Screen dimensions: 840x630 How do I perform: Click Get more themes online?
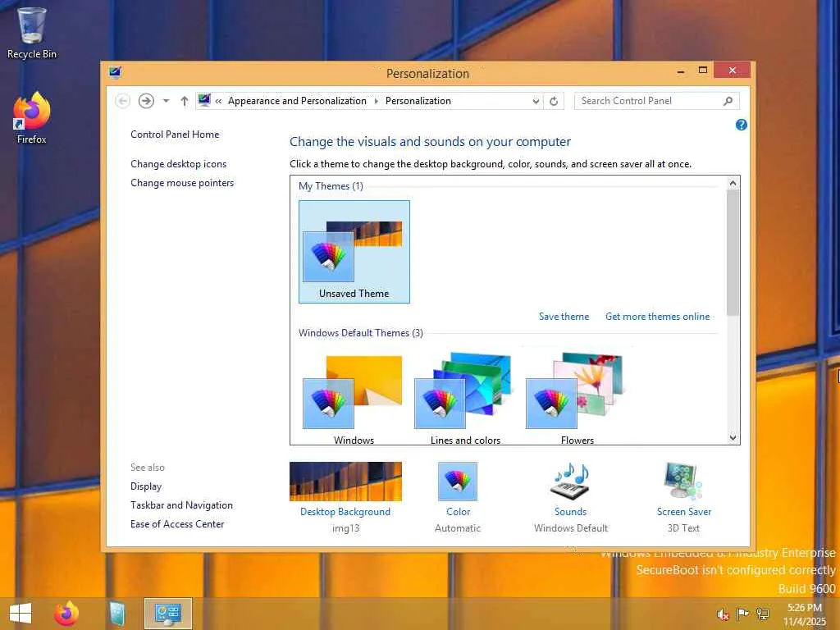click(658, 317)
